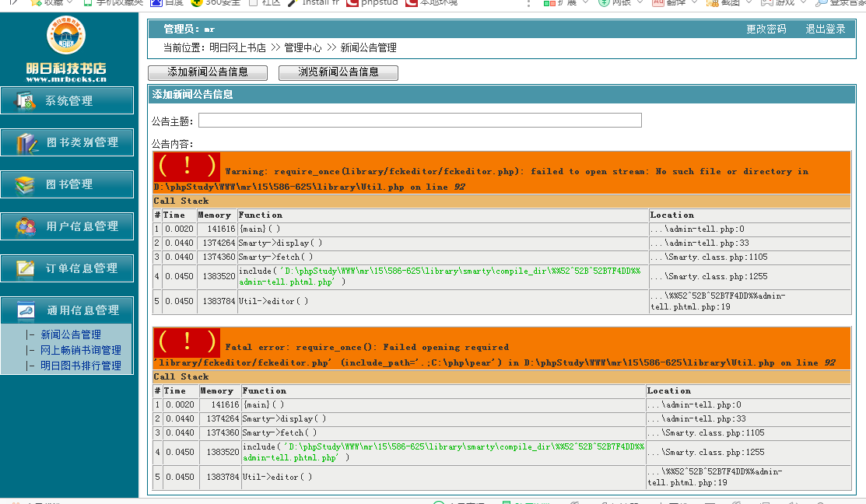Focus the 公告主题 text input field
This screenshot has height=504, width=866.
point(419,121)
